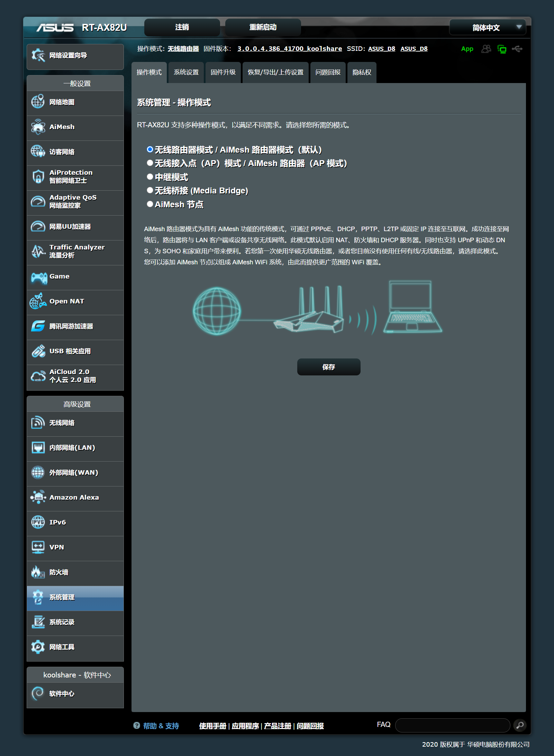Switch to the 固件升级 tab
554x756 pixels.
click(x=223, y=72)
